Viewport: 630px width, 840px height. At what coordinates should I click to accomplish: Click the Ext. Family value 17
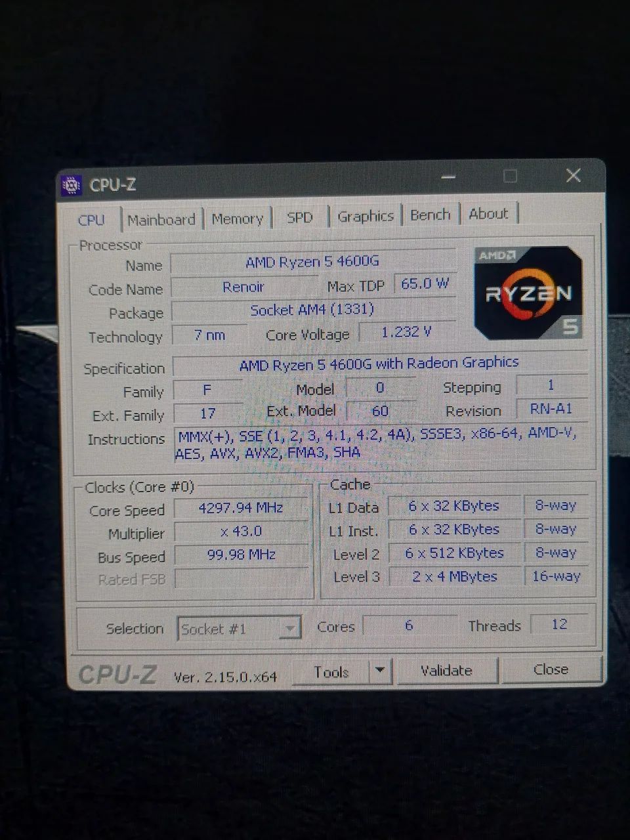click(207, 413)
